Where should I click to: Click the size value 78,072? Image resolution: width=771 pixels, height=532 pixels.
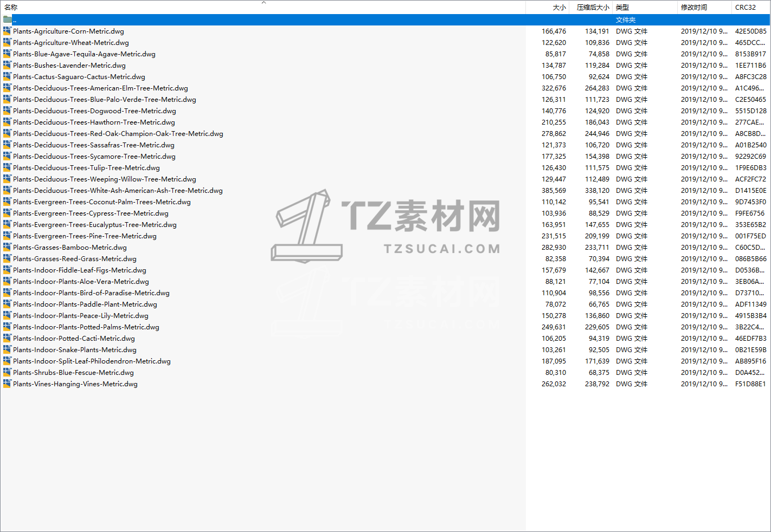(x=556, y=304)
